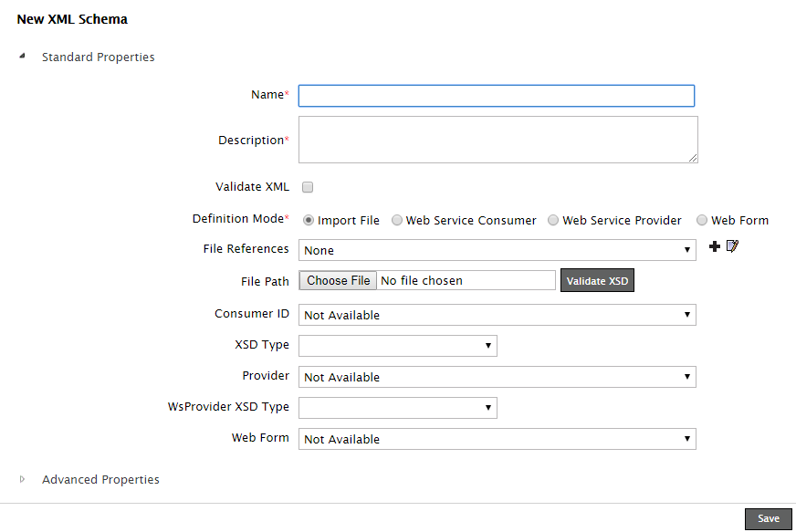Select the Import File radio button
This screenshot has height=532, width=796.
tap(309, 220)
